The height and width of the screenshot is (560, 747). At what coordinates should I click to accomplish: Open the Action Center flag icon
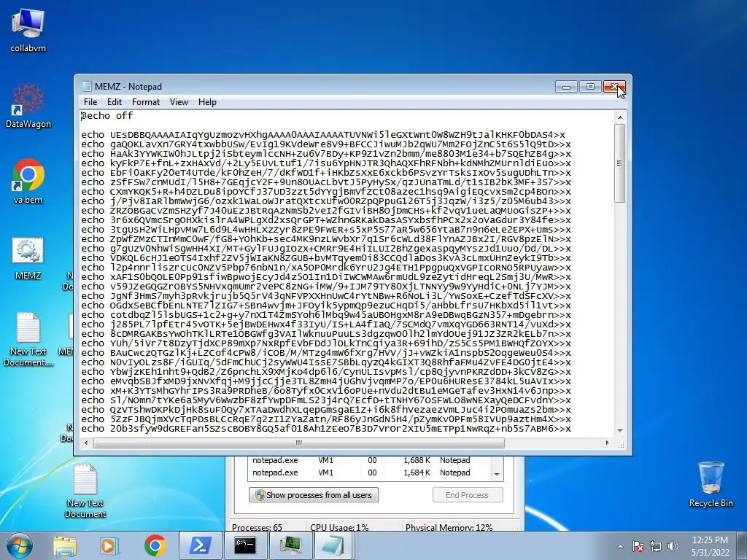[x=638, y=546]
